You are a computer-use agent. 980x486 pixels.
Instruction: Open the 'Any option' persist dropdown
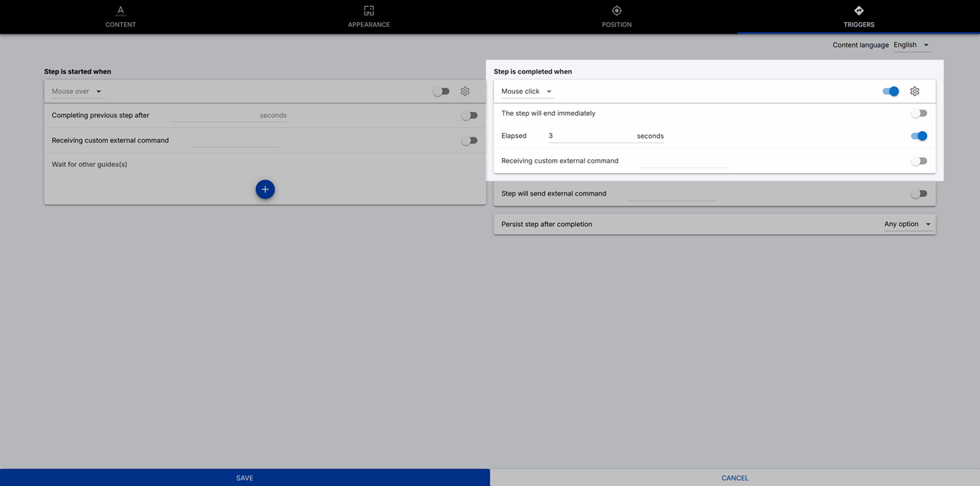click(908, 225)
